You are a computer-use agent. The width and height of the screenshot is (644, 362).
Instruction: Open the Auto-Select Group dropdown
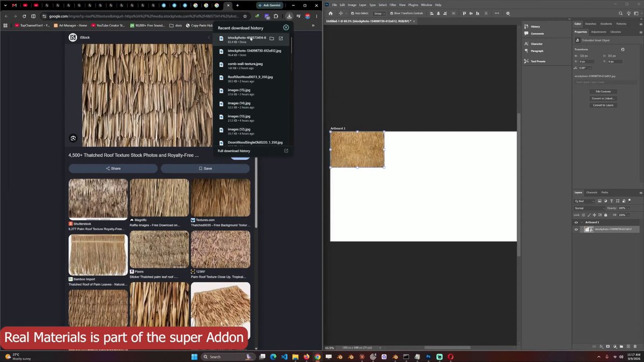[x=379, y=13]
